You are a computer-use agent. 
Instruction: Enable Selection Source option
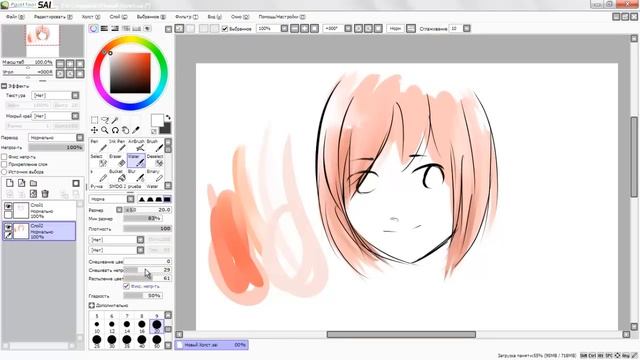(x=4, y=171)
